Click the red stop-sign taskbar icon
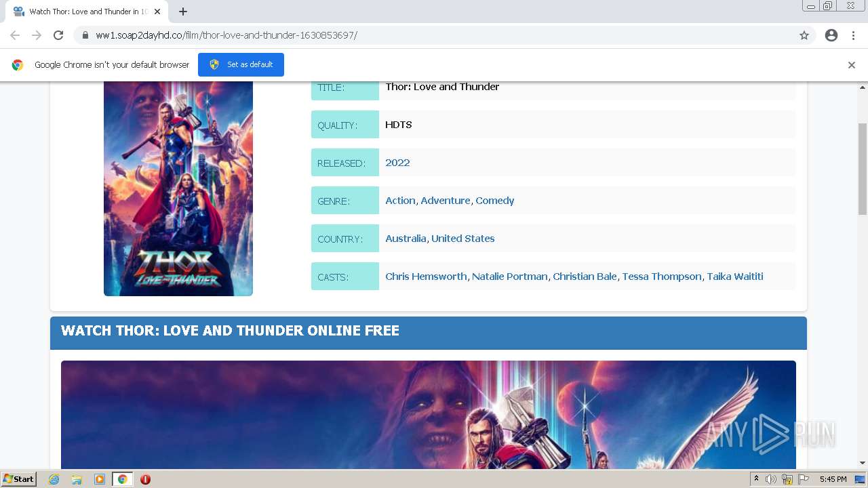This screenshot has width=868, height=488. point(145,479)
